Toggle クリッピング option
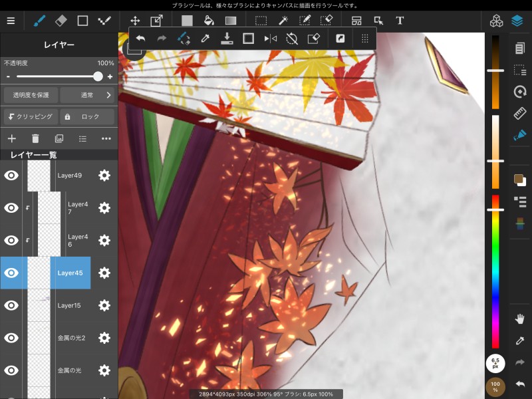This screenshot has width=532, height=399. click(31, 116)
